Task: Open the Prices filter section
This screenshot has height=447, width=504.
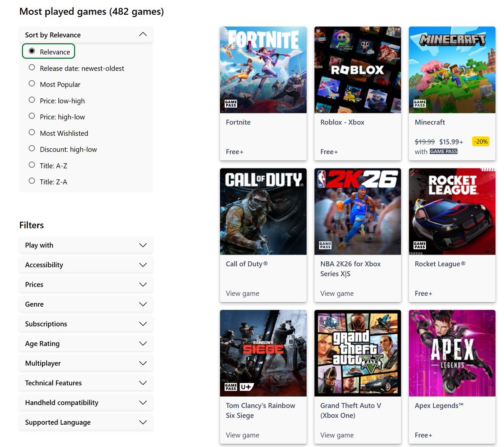Action: point(86,284)
